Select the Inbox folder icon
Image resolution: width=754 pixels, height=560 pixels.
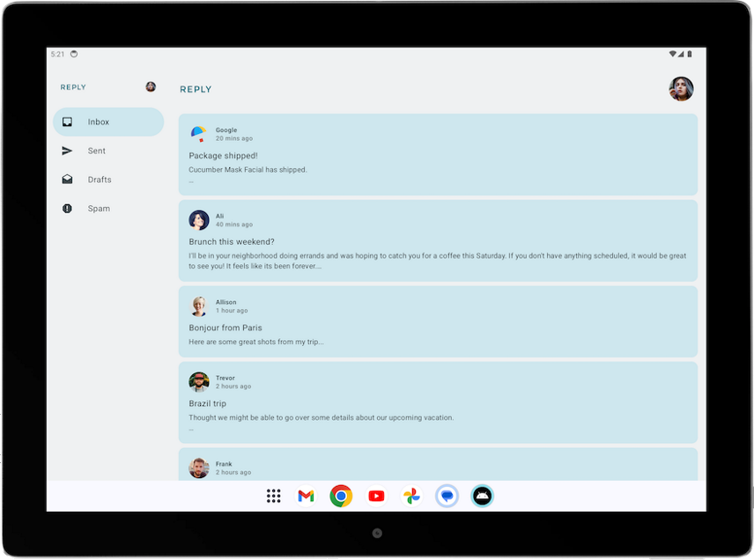pos(67,122)
